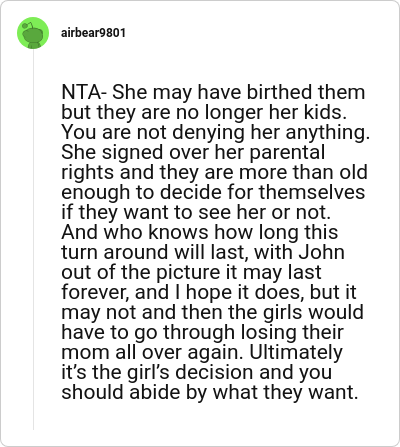Open the airbear9801 username profile link
This screenshot has height=447, width=400.
93,33
